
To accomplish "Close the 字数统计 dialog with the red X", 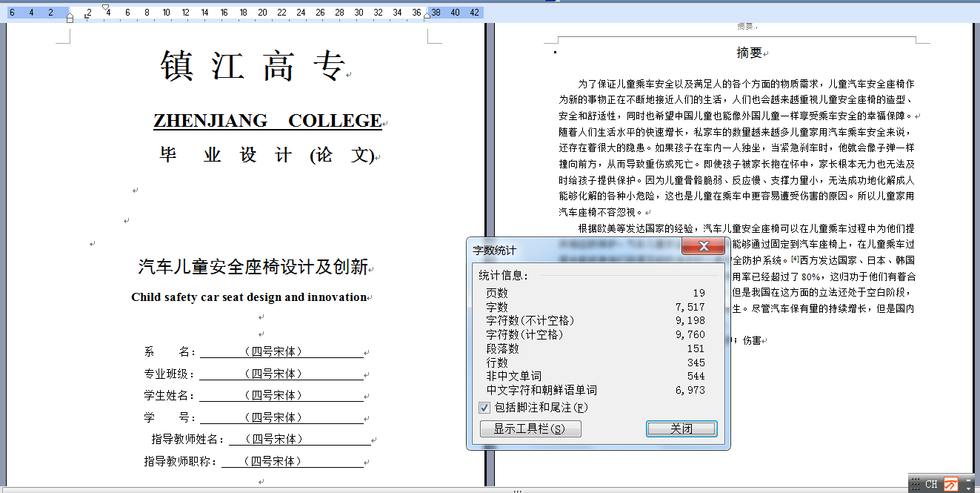I will coord(703,247).
